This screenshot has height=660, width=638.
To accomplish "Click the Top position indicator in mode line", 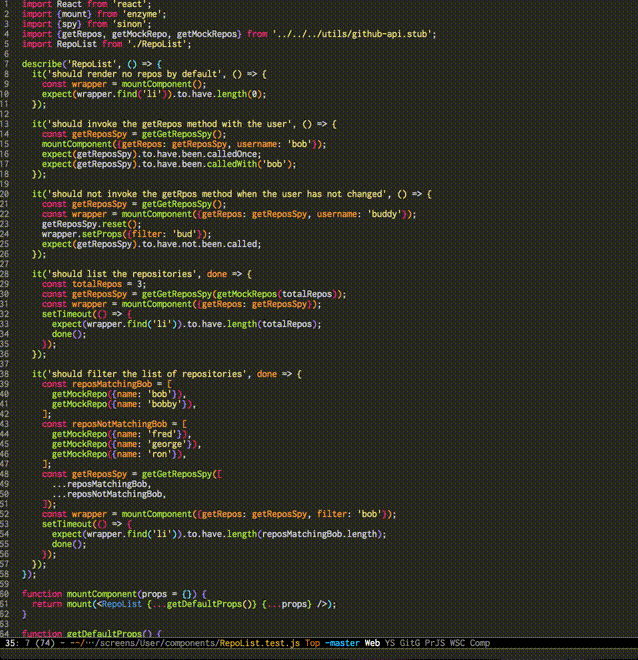I will point(313,642).
